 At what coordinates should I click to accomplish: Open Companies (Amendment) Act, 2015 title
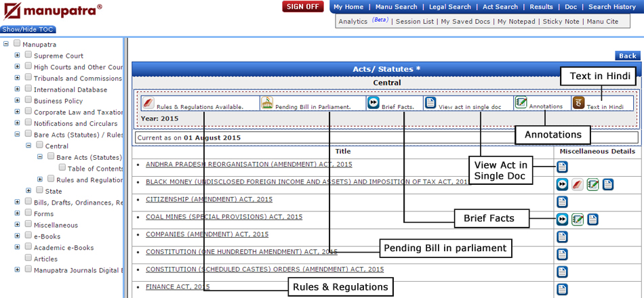click(x=207, y=234)
